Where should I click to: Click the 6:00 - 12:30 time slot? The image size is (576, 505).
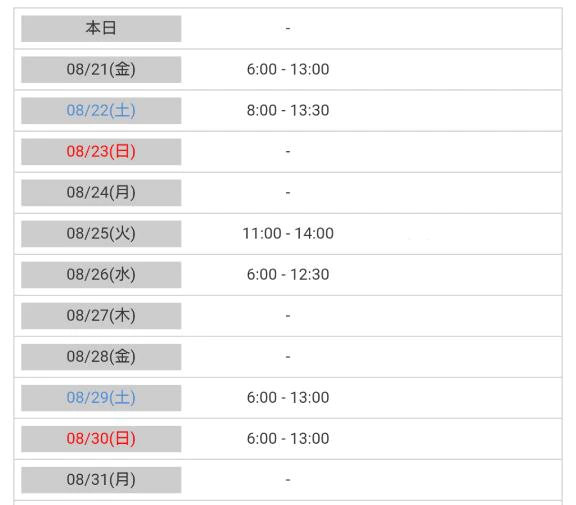click(x=288, y=275)
